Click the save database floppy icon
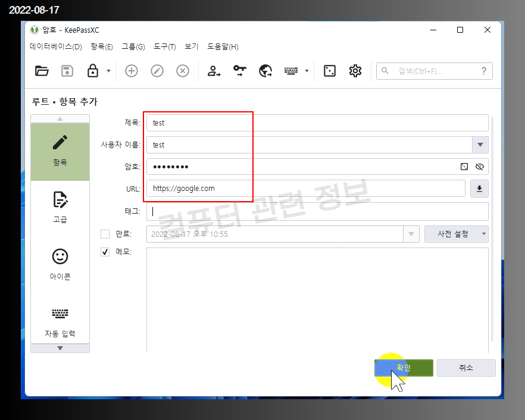This screenshot has height=420, width=525. pos(67,71)
